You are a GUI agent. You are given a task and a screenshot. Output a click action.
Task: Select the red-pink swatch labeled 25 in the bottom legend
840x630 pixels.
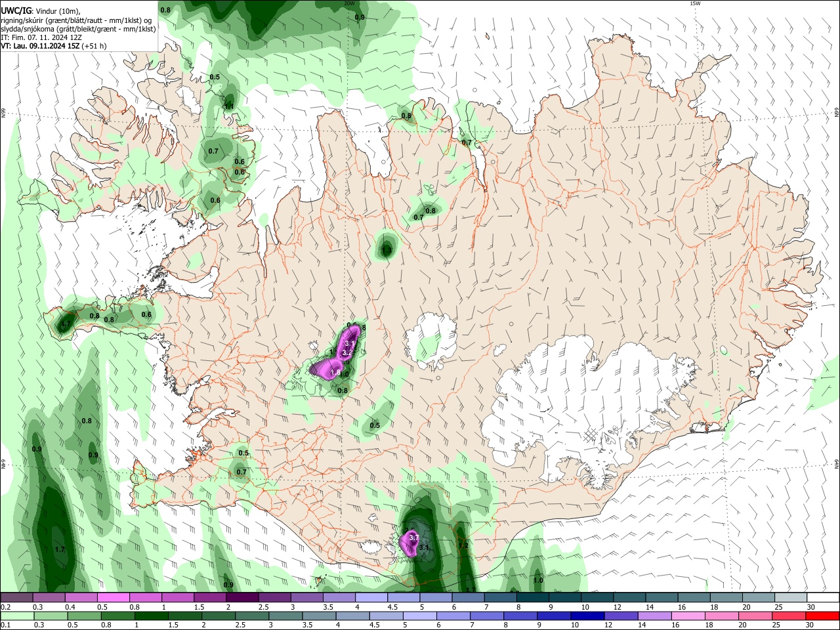click(789, 616)
